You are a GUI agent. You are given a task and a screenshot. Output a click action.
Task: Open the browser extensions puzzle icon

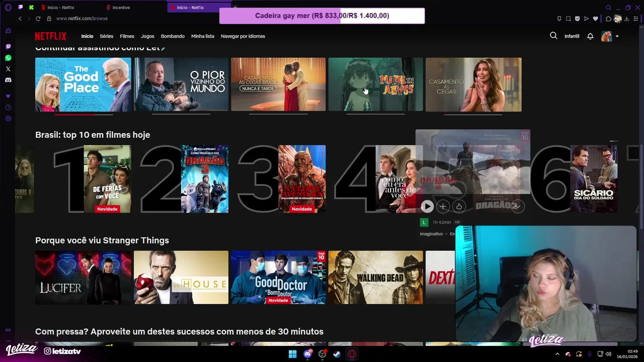tap(608, 19)
